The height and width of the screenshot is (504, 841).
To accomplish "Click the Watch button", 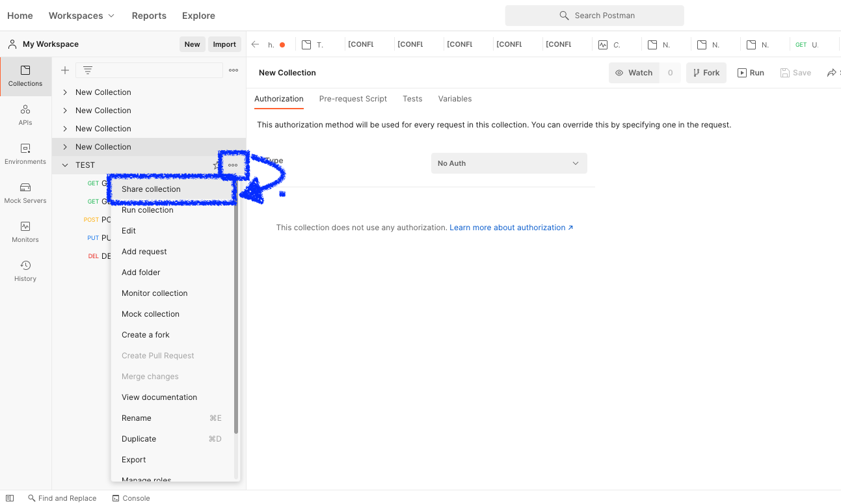I will click(634, 73).
